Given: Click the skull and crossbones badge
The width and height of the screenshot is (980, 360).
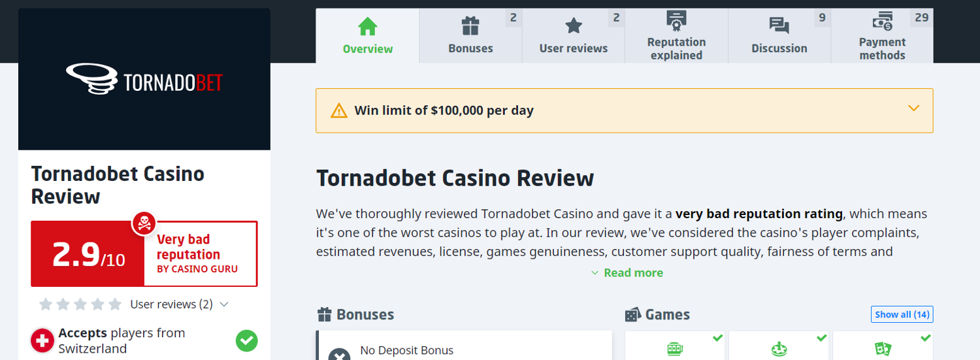Looking at the screenshot, I should [x=144, y=223].
